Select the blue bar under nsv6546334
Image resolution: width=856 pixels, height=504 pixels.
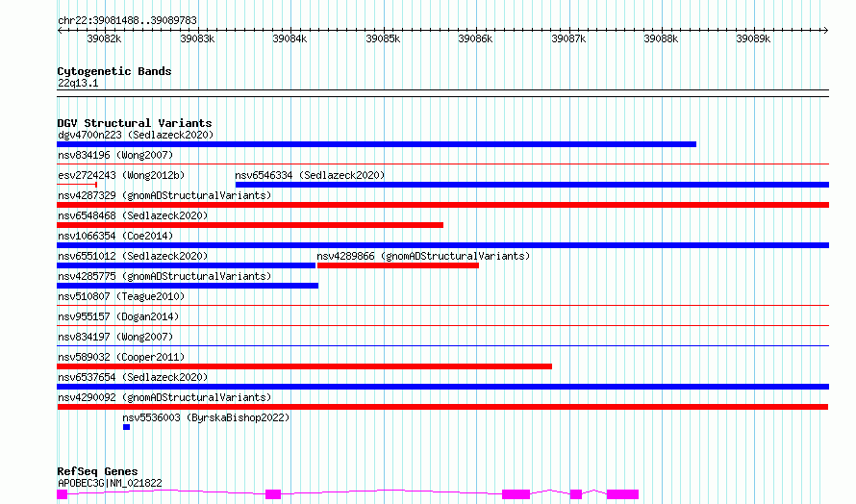tap(532, 185)
